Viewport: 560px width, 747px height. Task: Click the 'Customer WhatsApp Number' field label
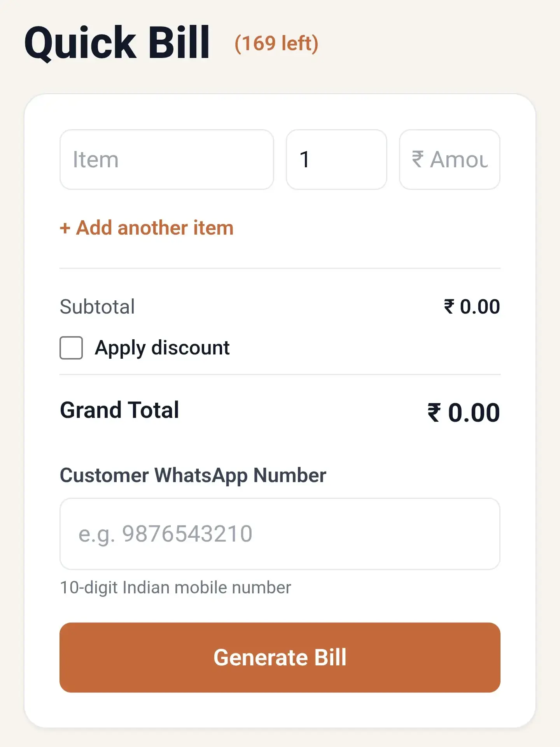tap(193, 475)
